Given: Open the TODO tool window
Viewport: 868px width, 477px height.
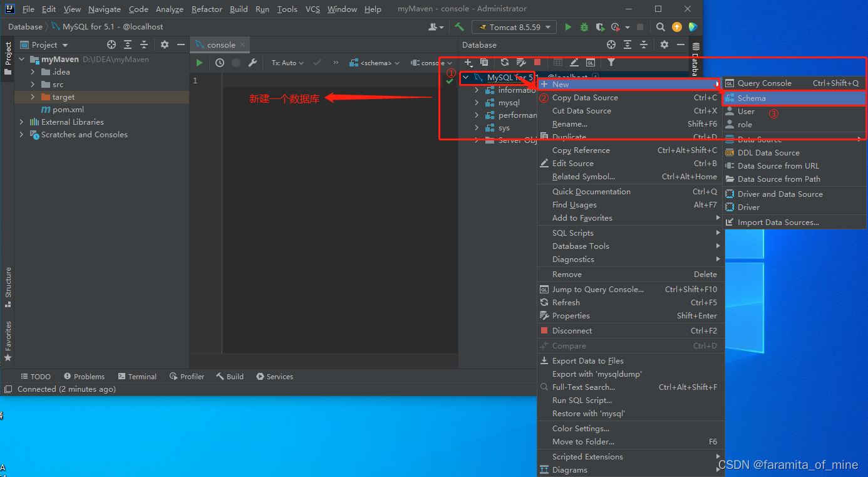Looking at the screenshot, I should pos(36,377).
